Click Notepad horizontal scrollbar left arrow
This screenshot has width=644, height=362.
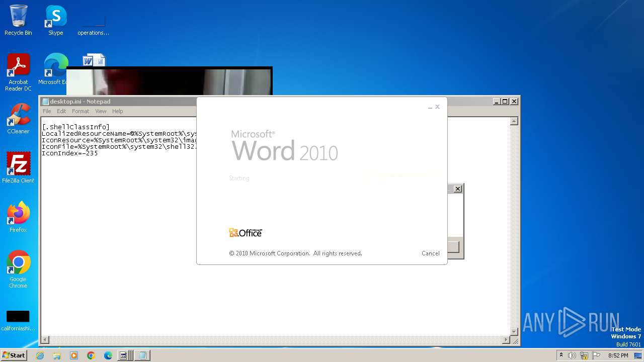click(45, 340)
